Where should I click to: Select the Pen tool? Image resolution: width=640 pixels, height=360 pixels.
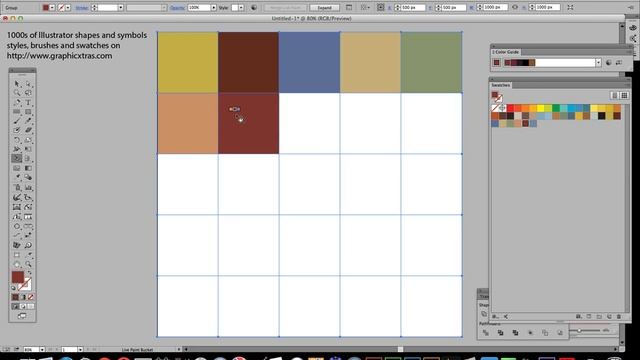point(17,102)
